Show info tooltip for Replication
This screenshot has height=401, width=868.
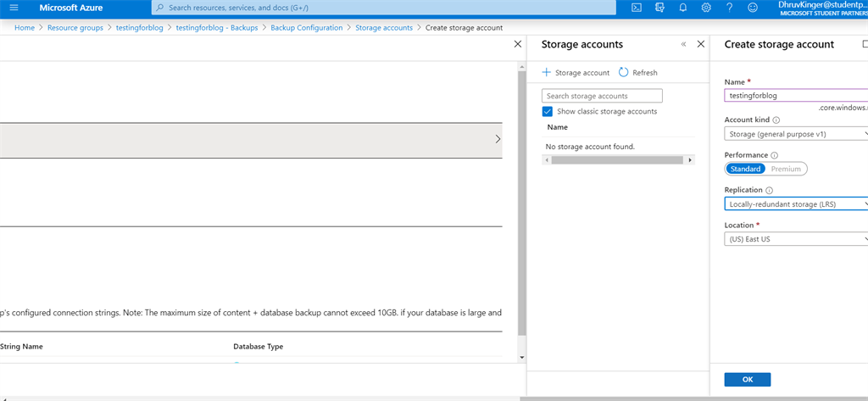click(770, 191)
